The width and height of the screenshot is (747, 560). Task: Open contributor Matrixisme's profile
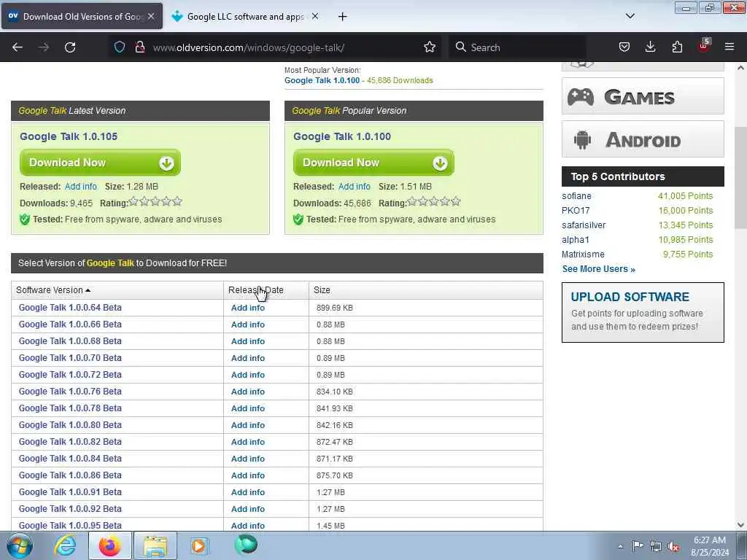pos(583,254)
